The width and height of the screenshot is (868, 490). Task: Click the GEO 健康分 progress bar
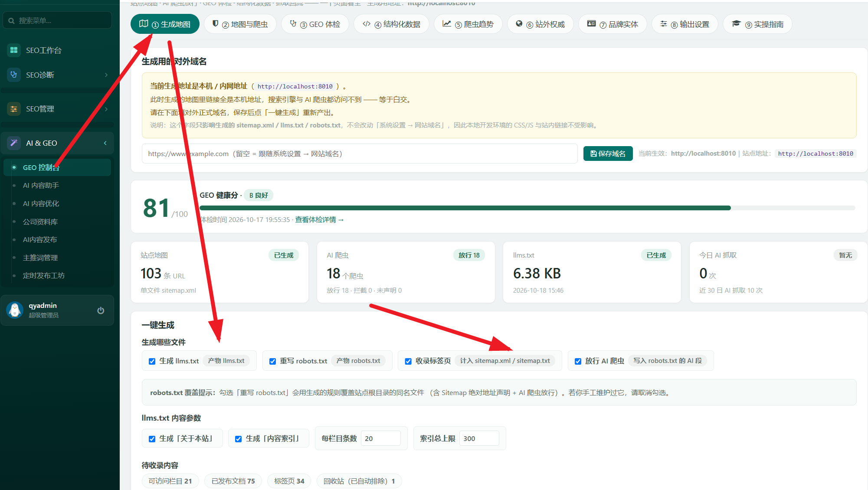527,208
